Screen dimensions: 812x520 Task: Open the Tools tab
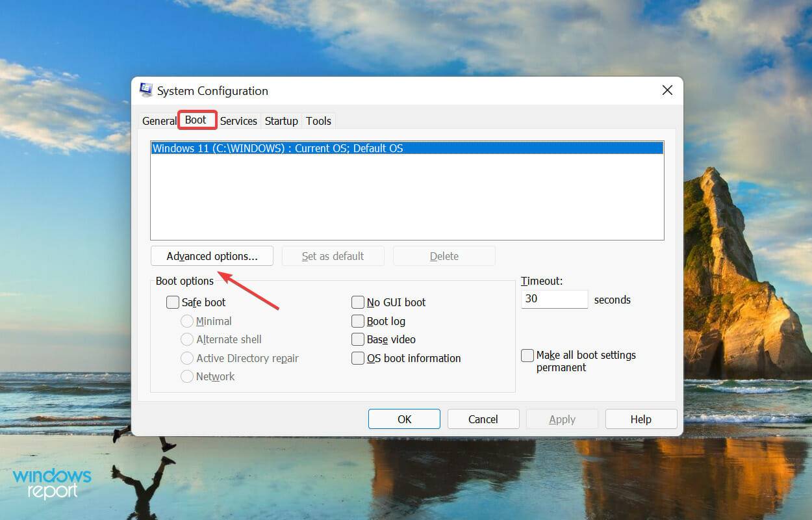318,121
